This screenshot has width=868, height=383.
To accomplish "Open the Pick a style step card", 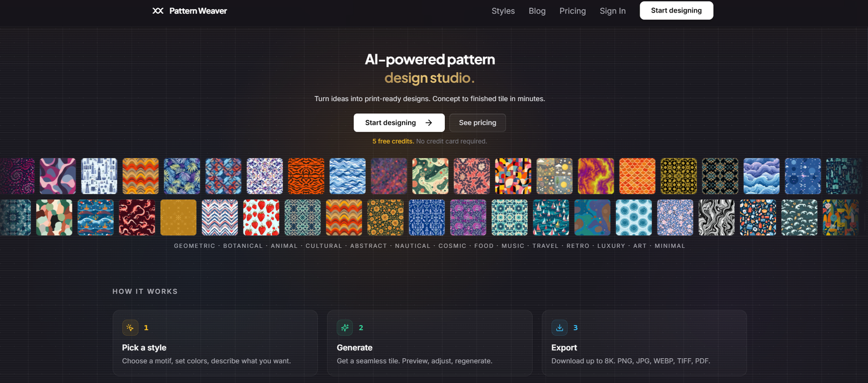I will 215,343.
